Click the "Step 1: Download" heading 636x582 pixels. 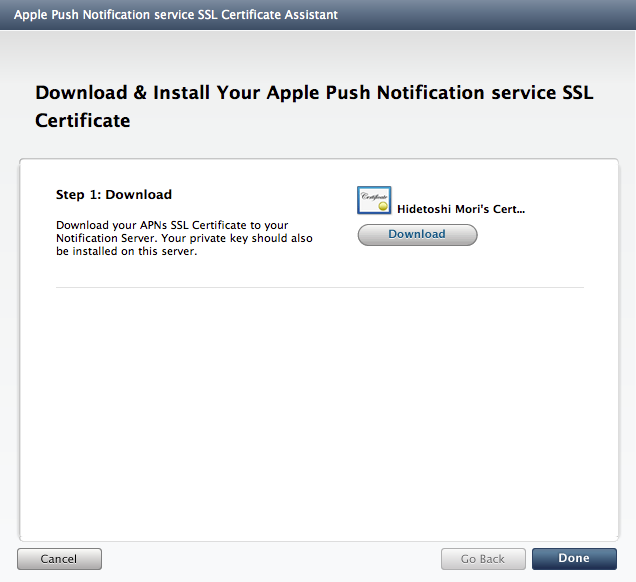[114, 194]
